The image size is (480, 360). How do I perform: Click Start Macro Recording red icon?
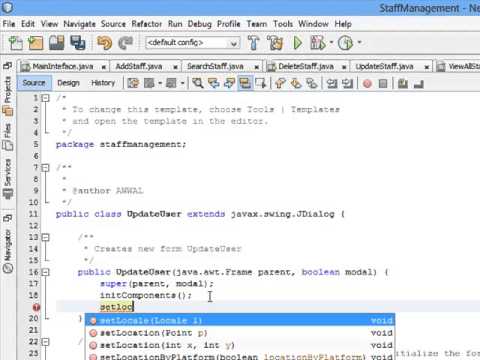(x=367, y=83)
